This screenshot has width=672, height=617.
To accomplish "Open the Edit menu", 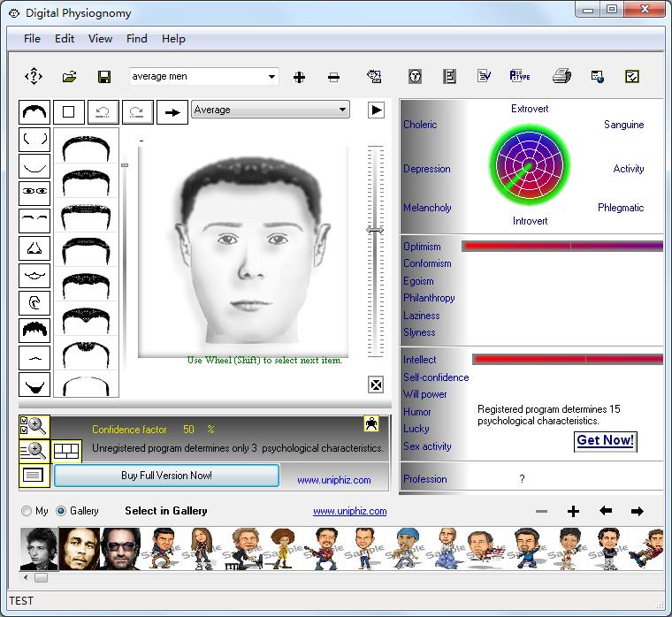I will [x=65, y=39].
